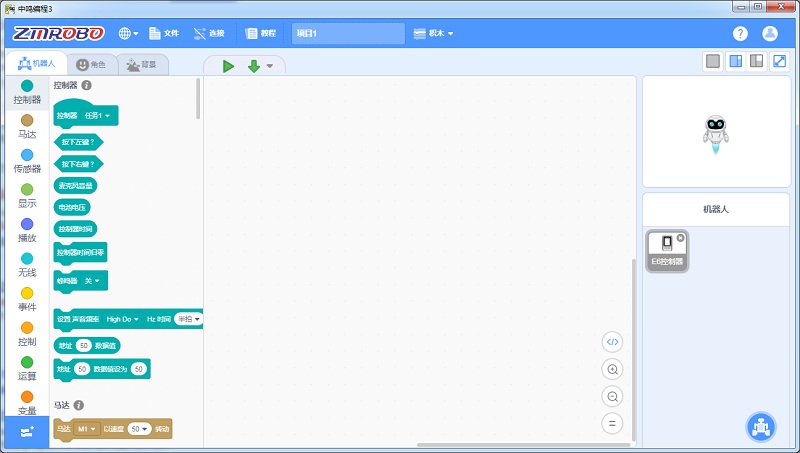The image size is (800, 453).
Task: Reset workspace zoom to default
Action: pos(612,423)
